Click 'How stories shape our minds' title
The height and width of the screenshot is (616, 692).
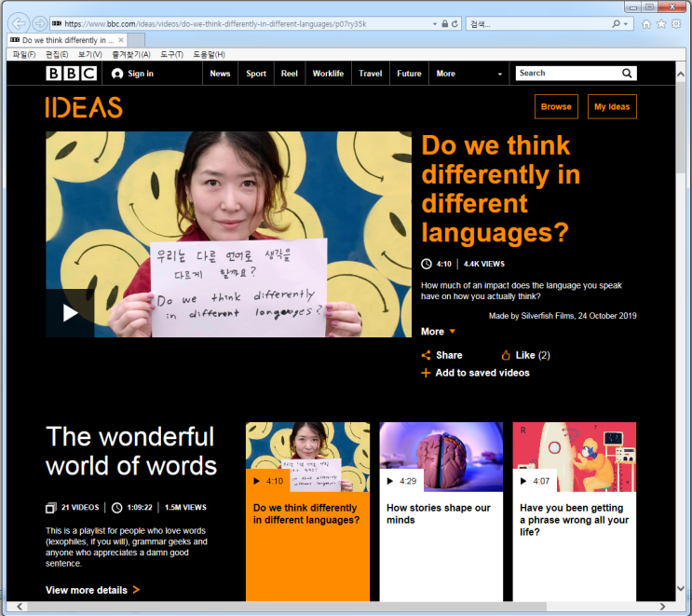click(x=439, y=514)
